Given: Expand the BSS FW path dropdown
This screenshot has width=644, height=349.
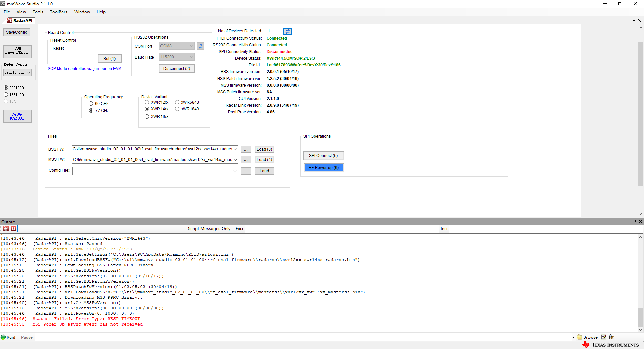Looking at the screenshot, I should 235,149.
